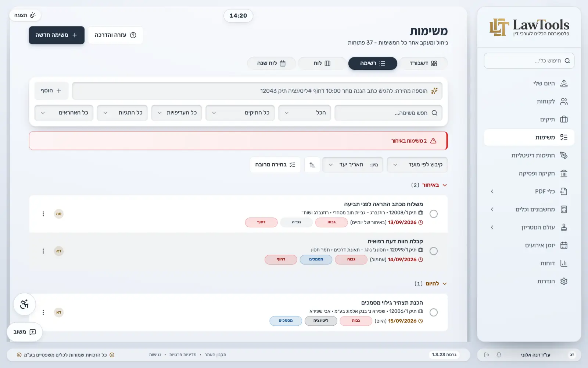Switch to the לוח שנה calendar tab
This screenshot has width=588, height=368.
(x=271, y=63)
